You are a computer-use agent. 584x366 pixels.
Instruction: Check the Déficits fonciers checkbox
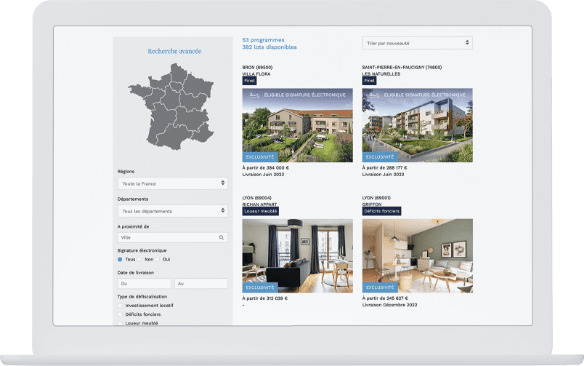coord(120,315)
